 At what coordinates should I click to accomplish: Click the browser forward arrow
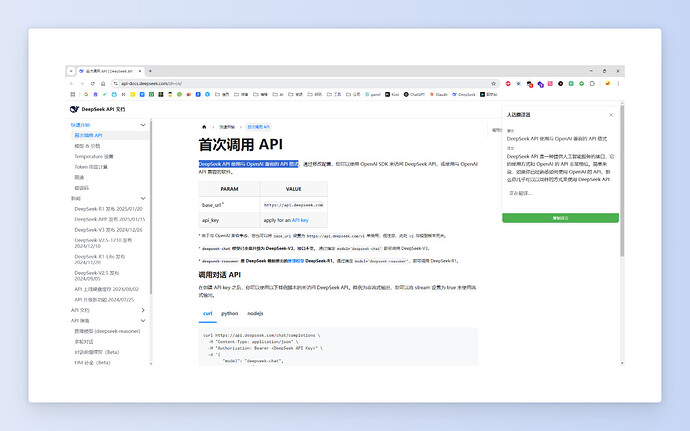coord(82,83)
